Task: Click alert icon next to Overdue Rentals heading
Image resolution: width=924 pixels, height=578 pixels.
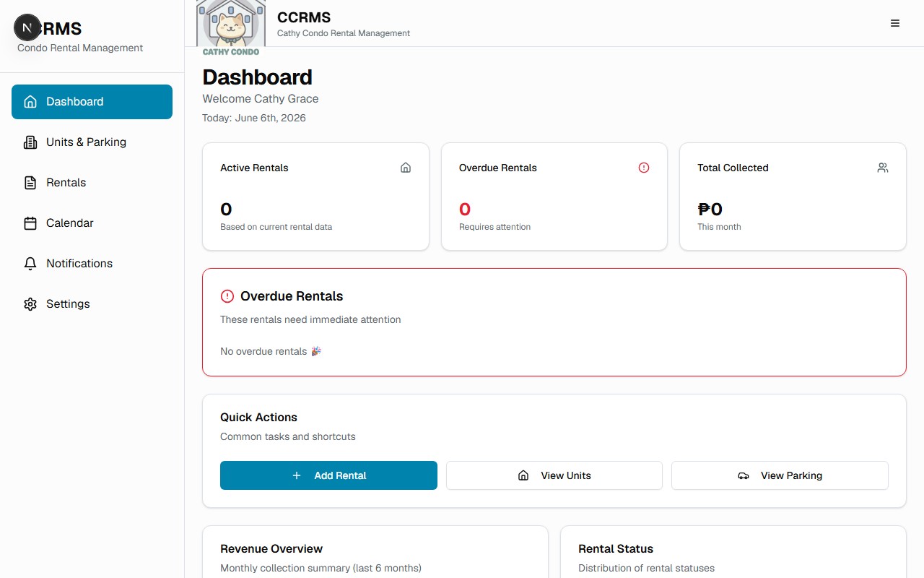Action: tap(227, 296)
